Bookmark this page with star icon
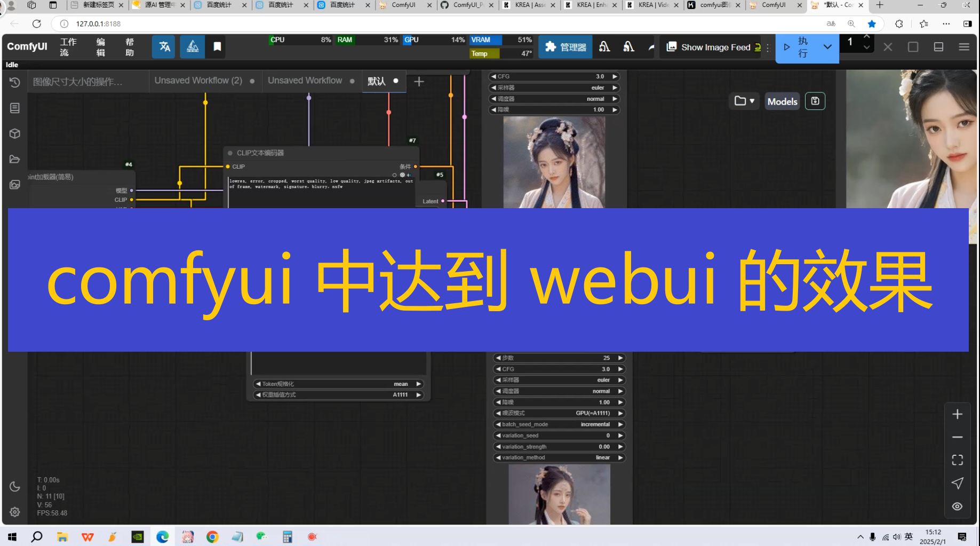 (872, 23)
